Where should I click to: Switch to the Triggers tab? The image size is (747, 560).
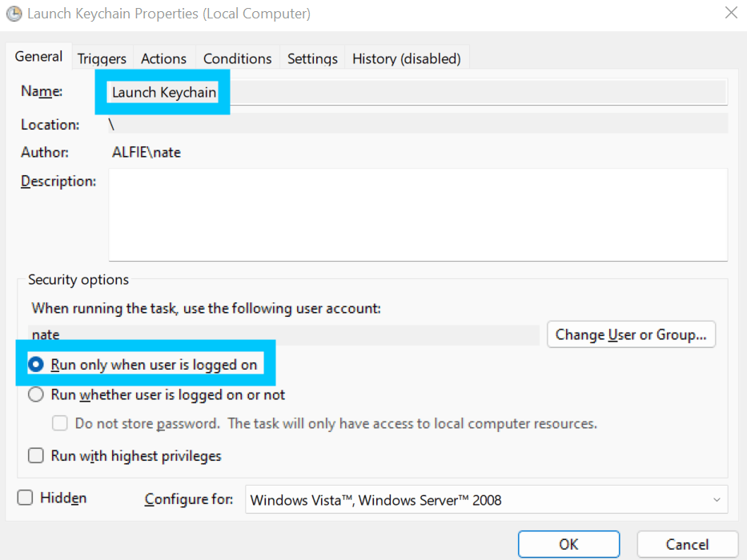point(102,58)
